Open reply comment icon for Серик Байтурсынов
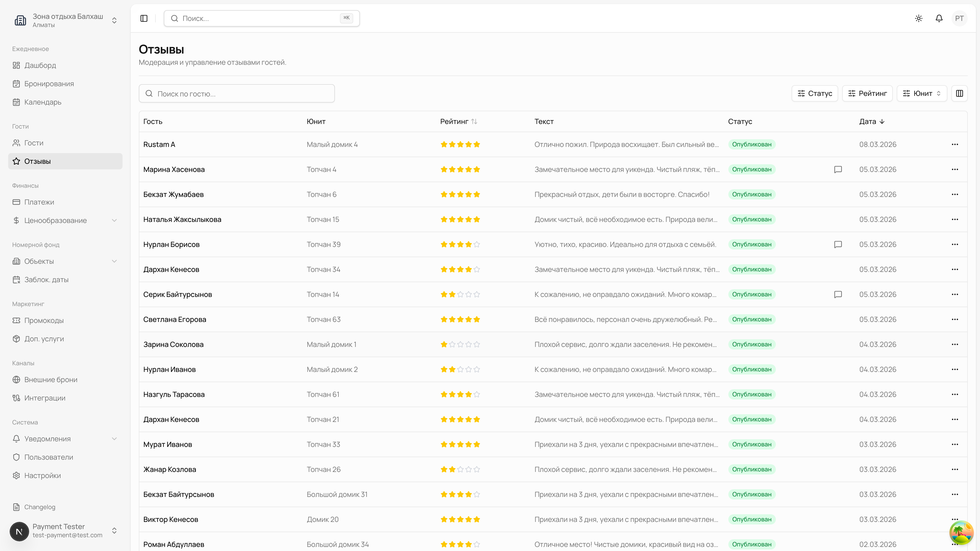Screen dimensions: 980x551 click(x=838, y=294)
